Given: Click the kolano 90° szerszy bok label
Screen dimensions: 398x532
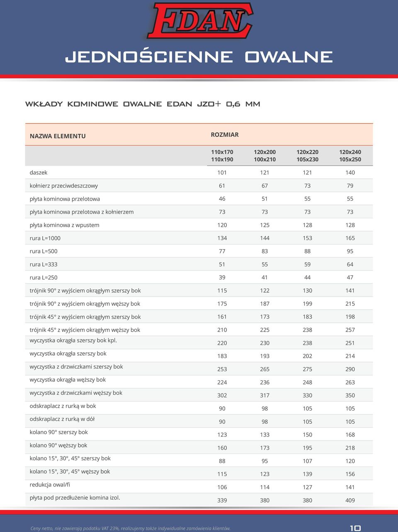Looking at the screenshot, I should tap(59, 432).
